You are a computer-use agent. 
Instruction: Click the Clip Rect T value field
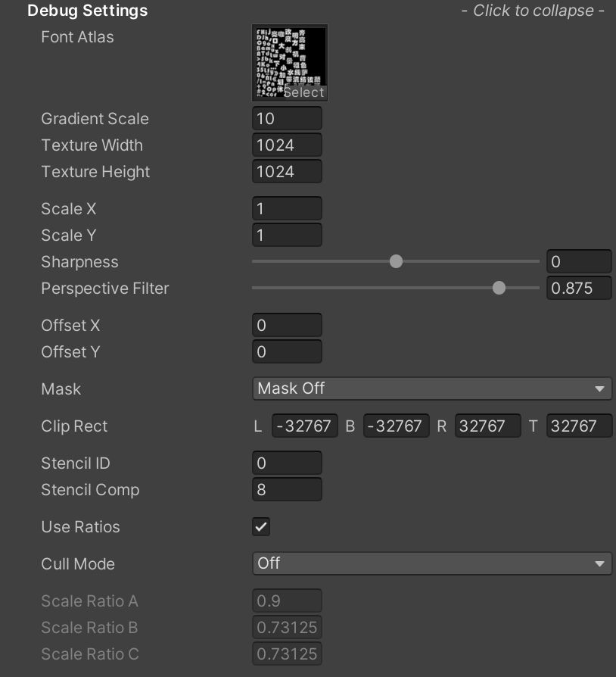tap(580, 426)
